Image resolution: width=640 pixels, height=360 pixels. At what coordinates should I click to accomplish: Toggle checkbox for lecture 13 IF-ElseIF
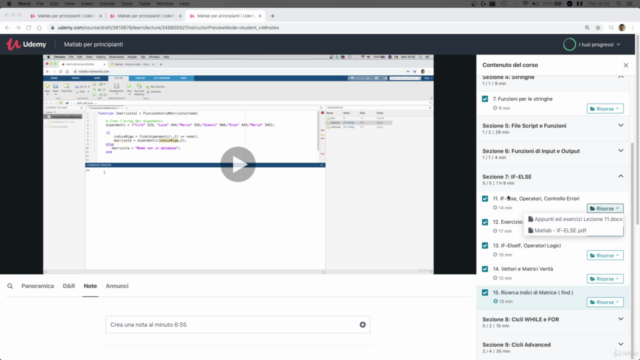click(x=485, y=246)
